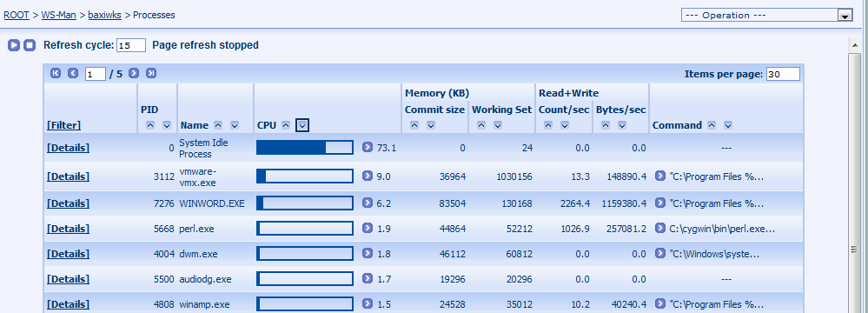Start page refresh with play icon
The height and width of the screenshot is (313, 868).
14,45
